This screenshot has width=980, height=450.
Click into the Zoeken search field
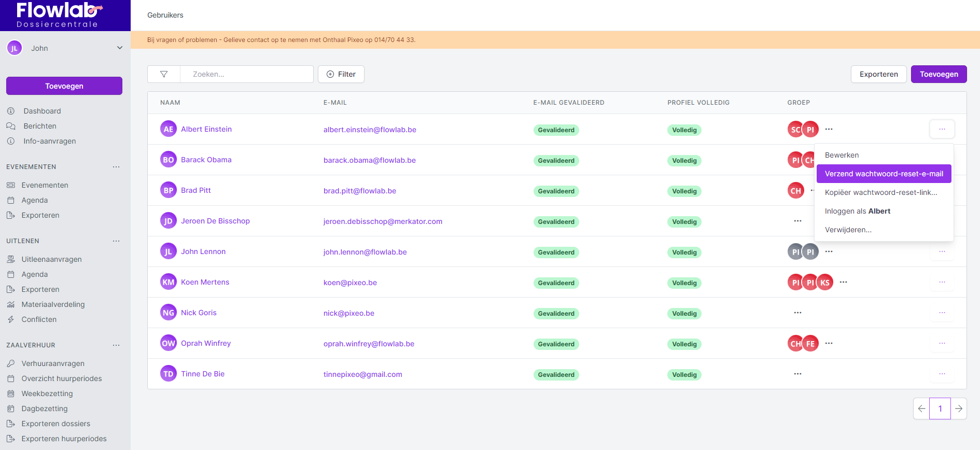point(247,74)
